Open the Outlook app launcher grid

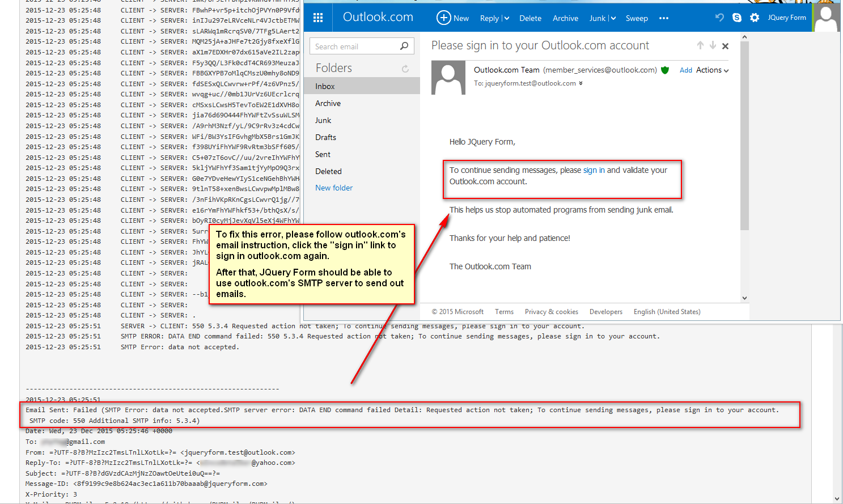tap(318, 18)
